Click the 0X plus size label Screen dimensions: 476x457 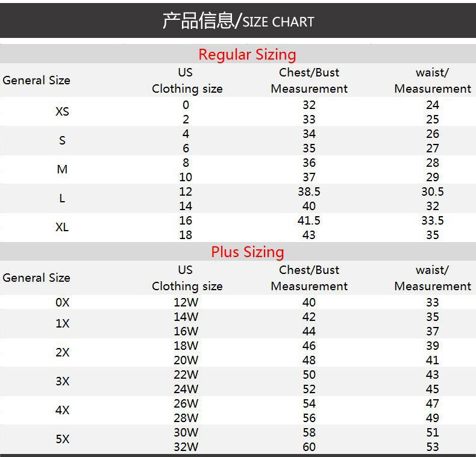pyautogui.click(x=62, y=302)
